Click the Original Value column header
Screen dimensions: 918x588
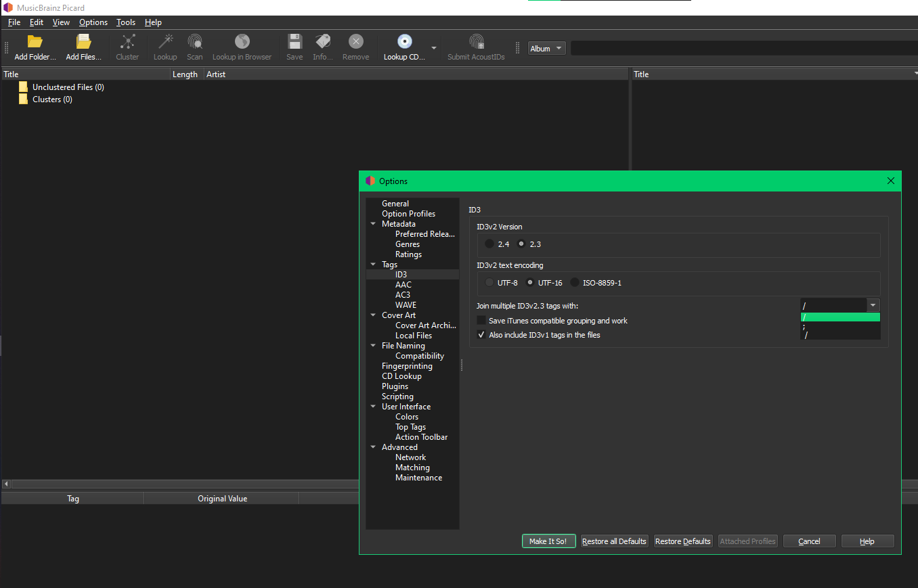click(x=222, y=499)
